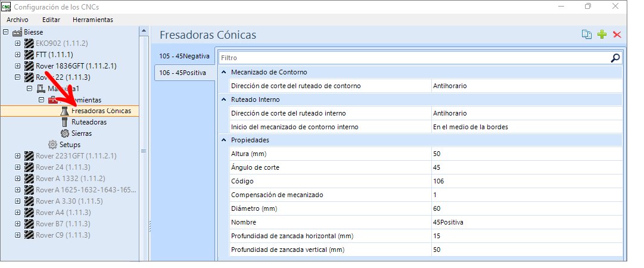Select Ruteadoras in the tree
This screenshot has width=644, height=268.
[x=89, y=122]
